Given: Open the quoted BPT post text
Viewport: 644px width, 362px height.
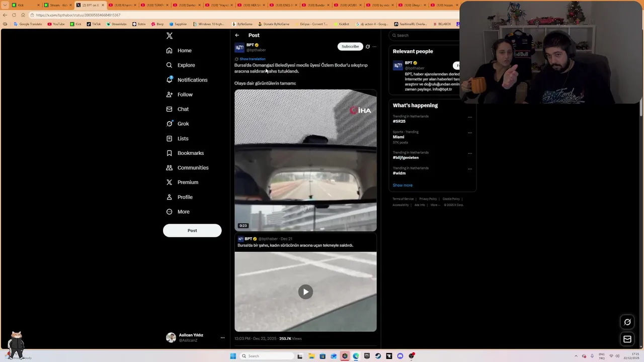Looking at the screenshot, I should 295,245.
